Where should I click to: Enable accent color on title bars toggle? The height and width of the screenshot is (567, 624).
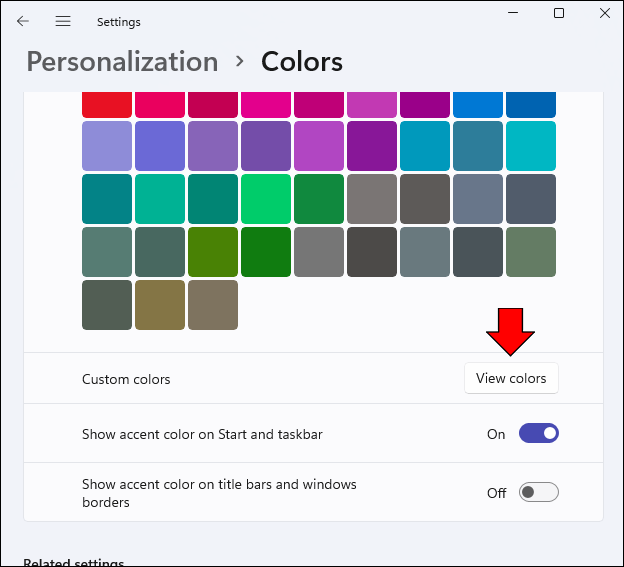click(x=538, y=492)
